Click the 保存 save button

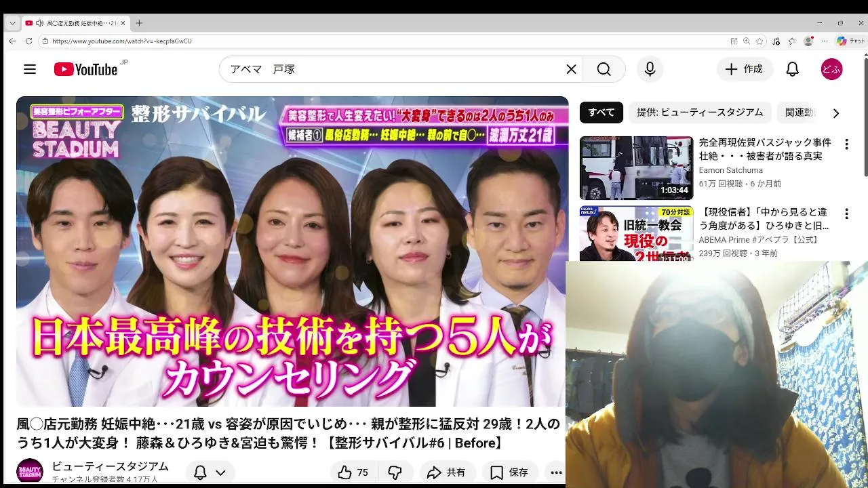pyautogui.click(x=510, y=472)
